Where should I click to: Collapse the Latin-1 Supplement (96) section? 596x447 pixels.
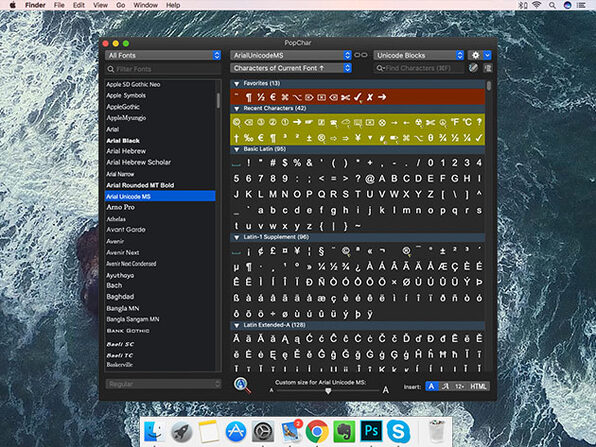[236, 238]
